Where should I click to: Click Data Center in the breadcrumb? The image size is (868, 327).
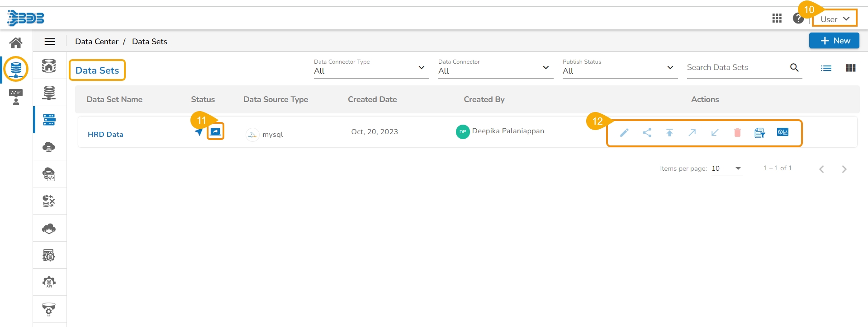96,42
